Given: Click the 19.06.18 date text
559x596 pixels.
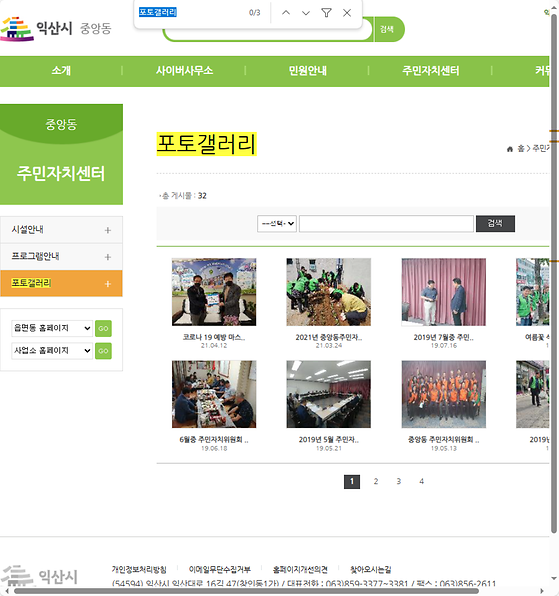Looking at the screenshot, I should [x=214, y=449].
